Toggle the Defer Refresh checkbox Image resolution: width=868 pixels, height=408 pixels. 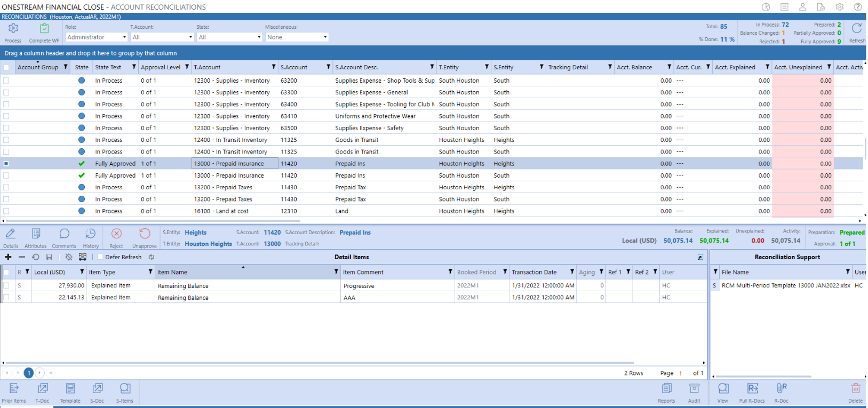coord(100,257)
